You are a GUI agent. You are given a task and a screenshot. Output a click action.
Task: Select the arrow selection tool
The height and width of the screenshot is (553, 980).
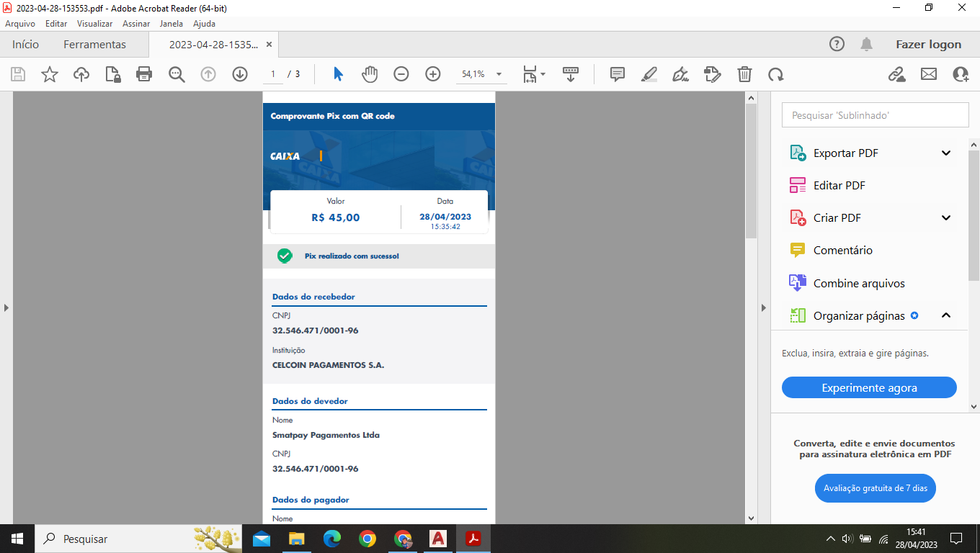(x=338, y=74)
